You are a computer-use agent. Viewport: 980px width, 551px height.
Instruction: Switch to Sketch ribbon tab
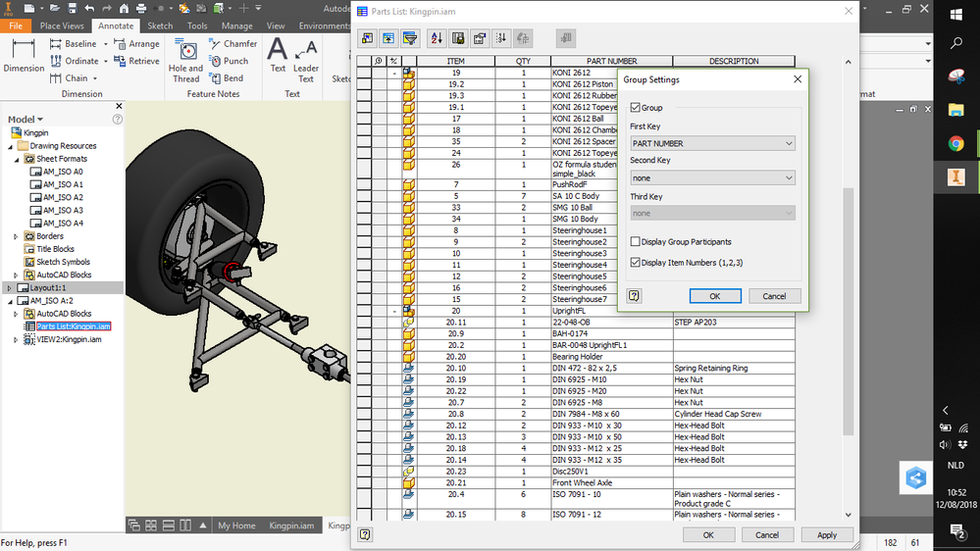[160, 25]
